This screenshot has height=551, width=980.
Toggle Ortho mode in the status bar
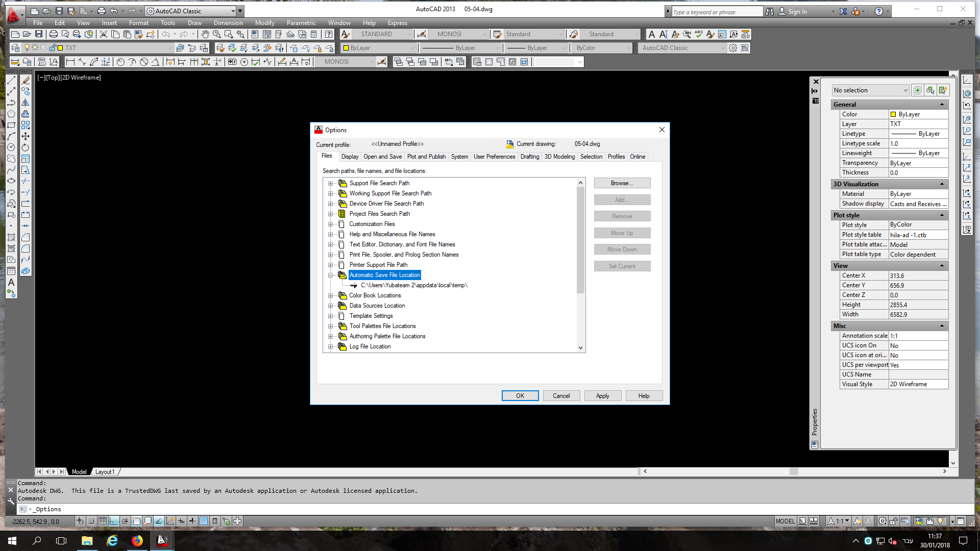(114, 521)
